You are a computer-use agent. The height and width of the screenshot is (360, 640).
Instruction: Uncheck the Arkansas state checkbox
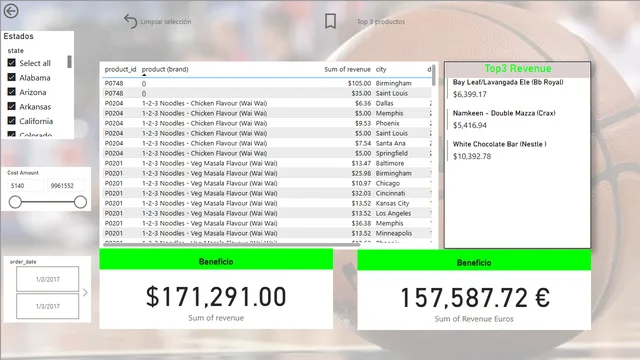coord(11,107)
